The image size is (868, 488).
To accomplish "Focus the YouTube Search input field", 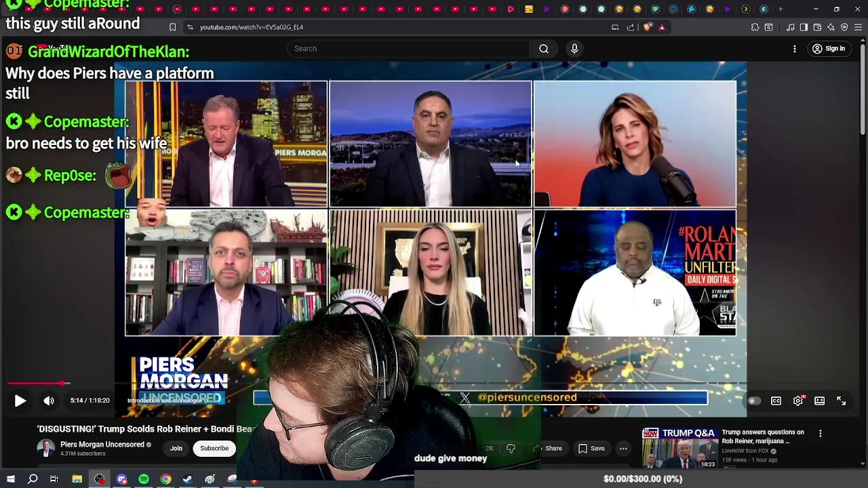I will point(409,49).
